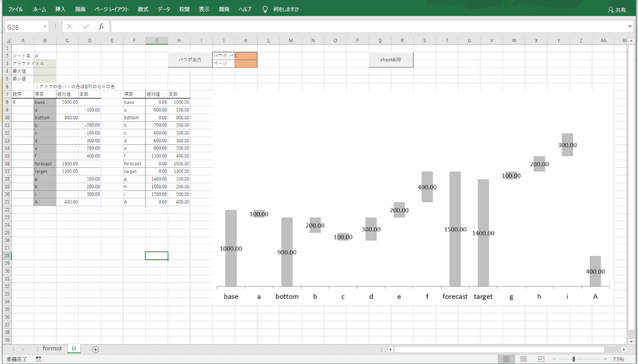Click the sheet削除 button
Image resolution: width=638 pixels, height=364 pixels.
391,60
